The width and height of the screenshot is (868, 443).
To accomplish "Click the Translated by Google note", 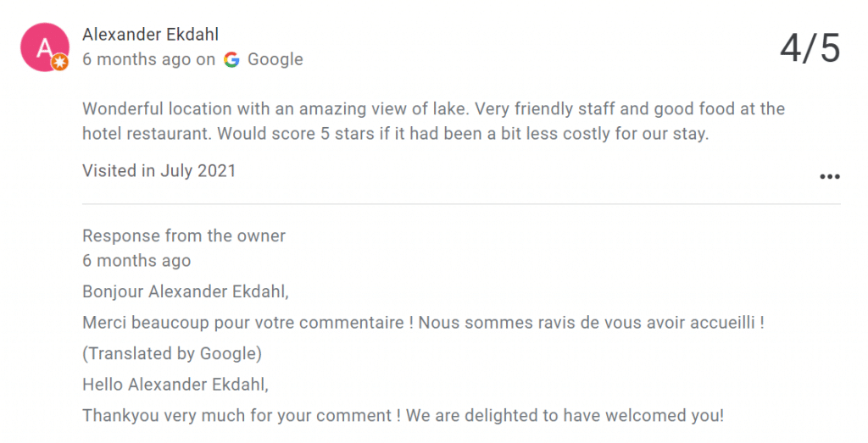I will pyautogui.click(x=172, y=353).
